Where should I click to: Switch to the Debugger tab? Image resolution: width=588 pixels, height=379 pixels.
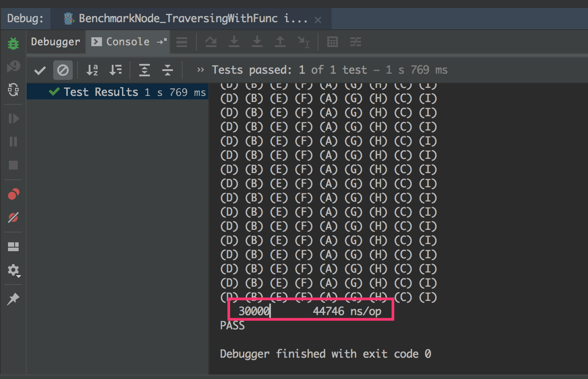coord(55,42)
